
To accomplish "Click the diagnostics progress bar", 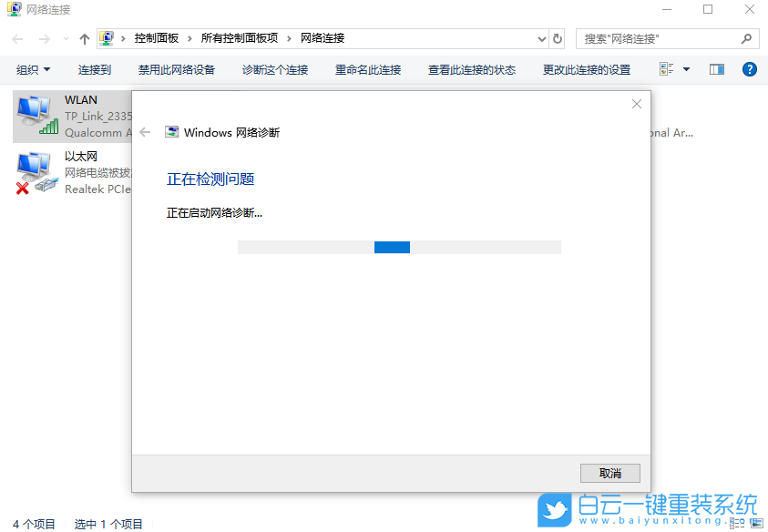I will [x=399, y=247].
